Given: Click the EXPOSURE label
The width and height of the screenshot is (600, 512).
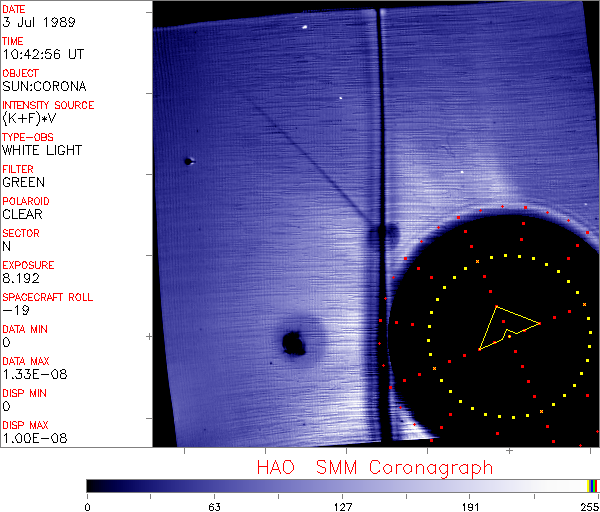Looking at the screenshot, I should [x=28, y=265].
